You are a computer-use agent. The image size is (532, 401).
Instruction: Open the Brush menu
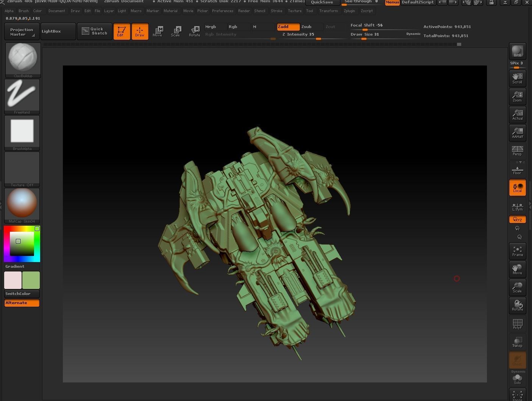(23, 11)
